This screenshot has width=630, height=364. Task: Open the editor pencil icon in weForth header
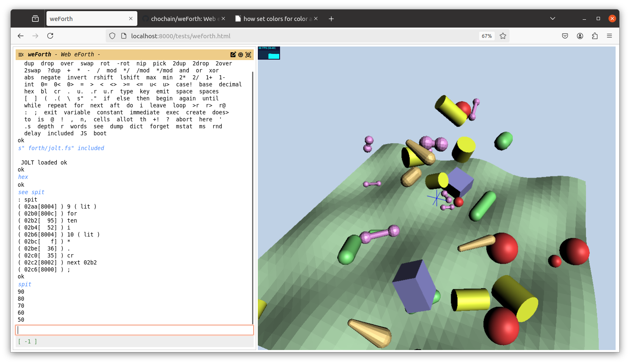pyautogui.click(x=233, y=55)
